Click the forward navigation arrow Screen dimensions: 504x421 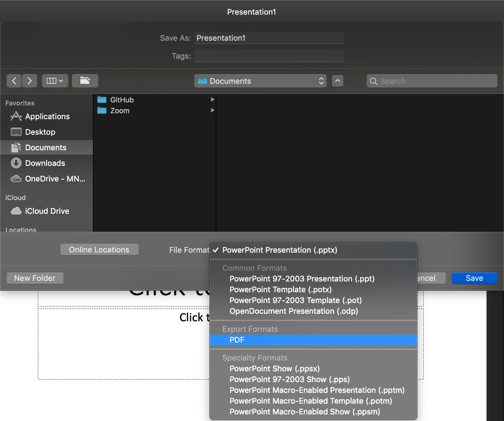(x=29, y=81)
